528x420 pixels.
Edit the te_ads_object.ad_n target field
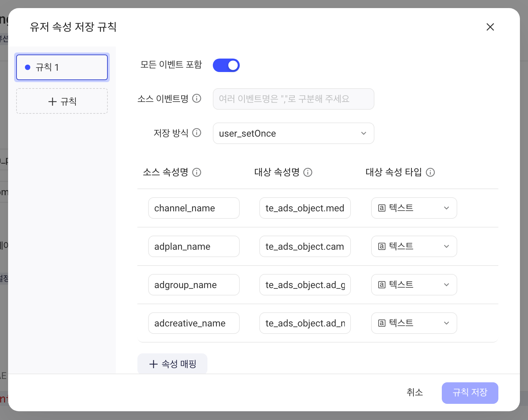tap(305, 323)
